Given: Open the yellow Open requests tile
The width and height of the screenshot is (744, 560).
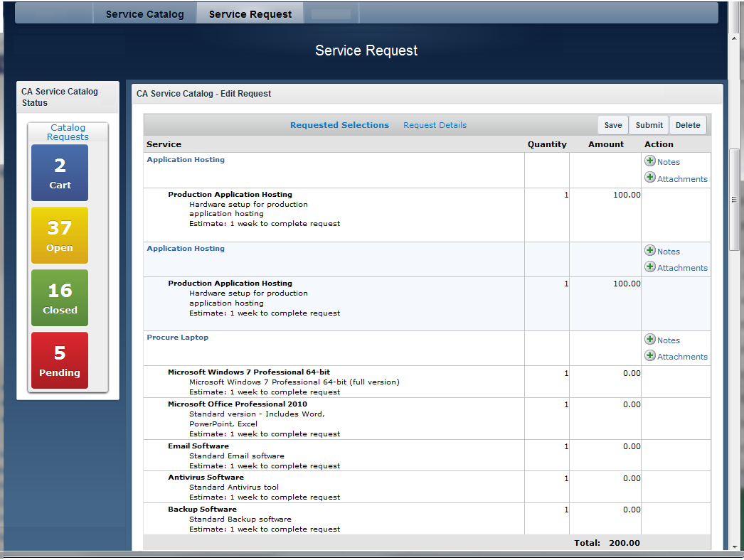Looking at the screenshot, I should tap(60, 235).
